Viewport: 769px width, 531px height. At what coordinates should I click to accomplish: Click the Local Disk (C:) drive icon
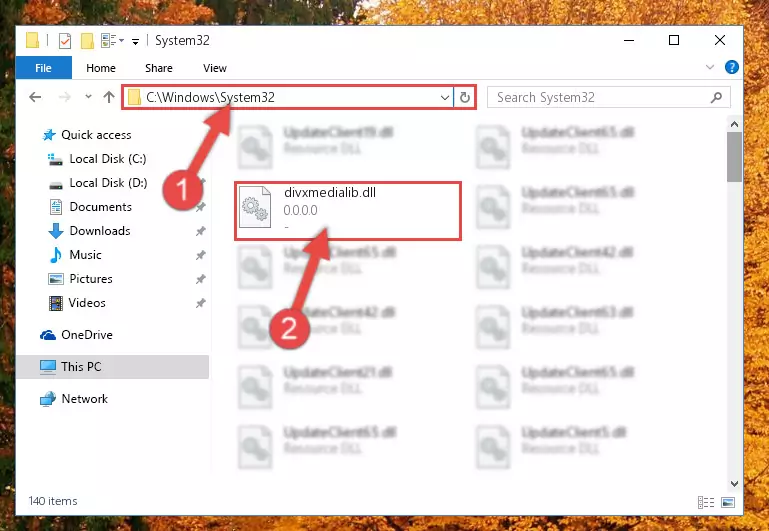point(55,159)
